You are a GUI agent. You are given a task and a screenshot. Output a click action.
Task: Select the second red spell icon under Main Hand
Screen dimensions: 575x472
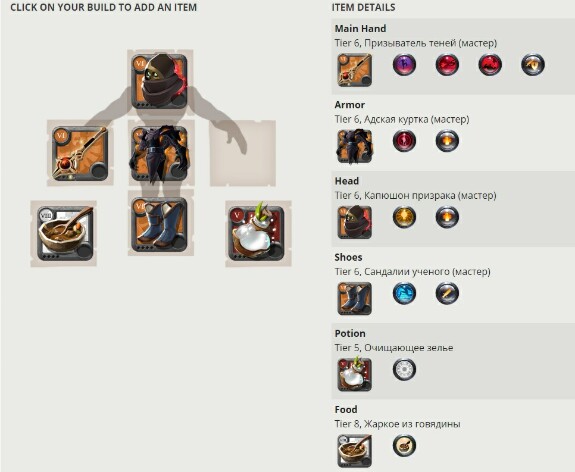447,65
